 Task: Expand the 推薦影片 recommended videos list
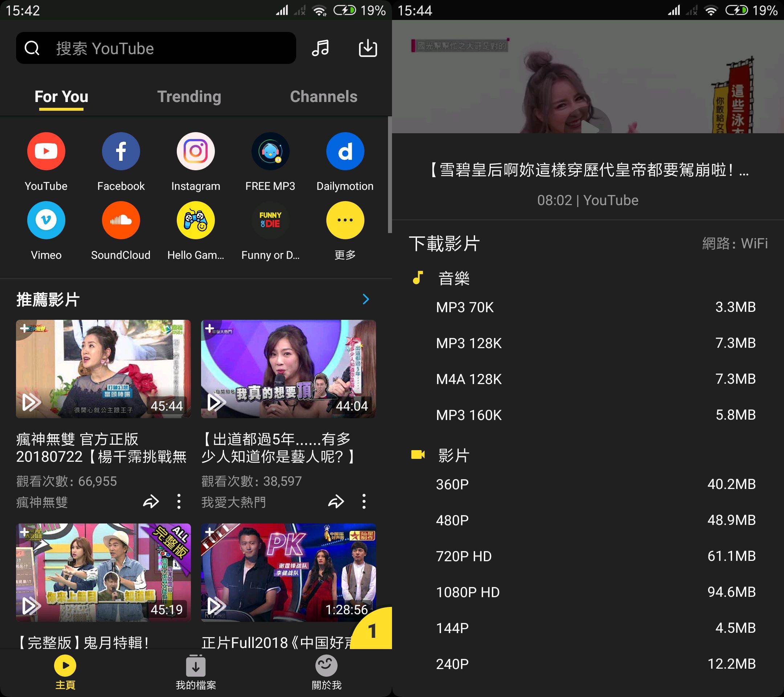(366, 299)
